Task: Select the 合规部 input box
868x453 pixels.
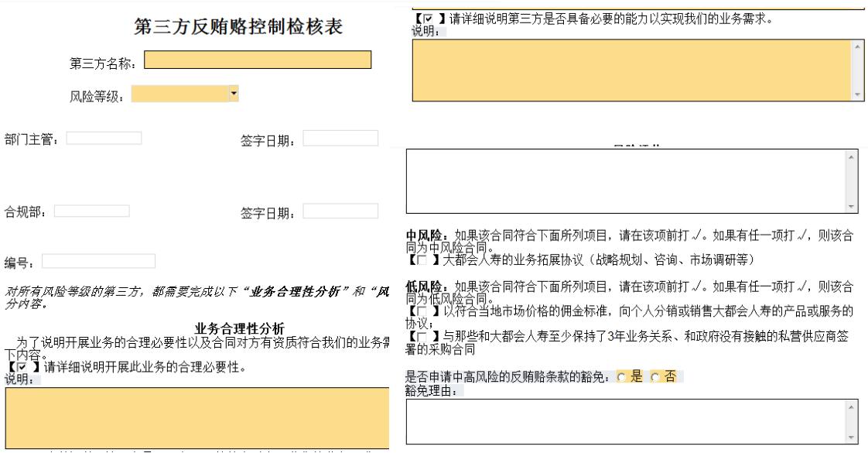Action: pyautogui.click(x=92, y=211)
